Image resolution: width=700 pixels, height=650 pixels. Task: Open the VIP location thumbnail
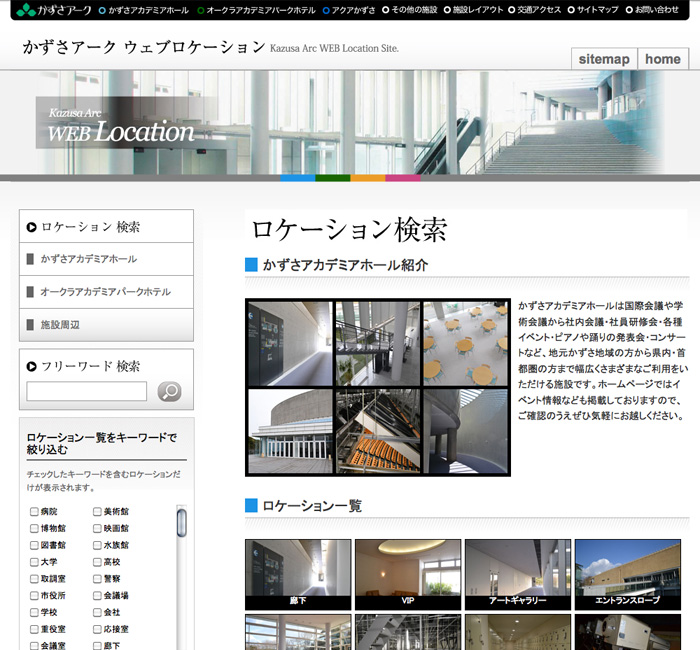coord(408,575)
